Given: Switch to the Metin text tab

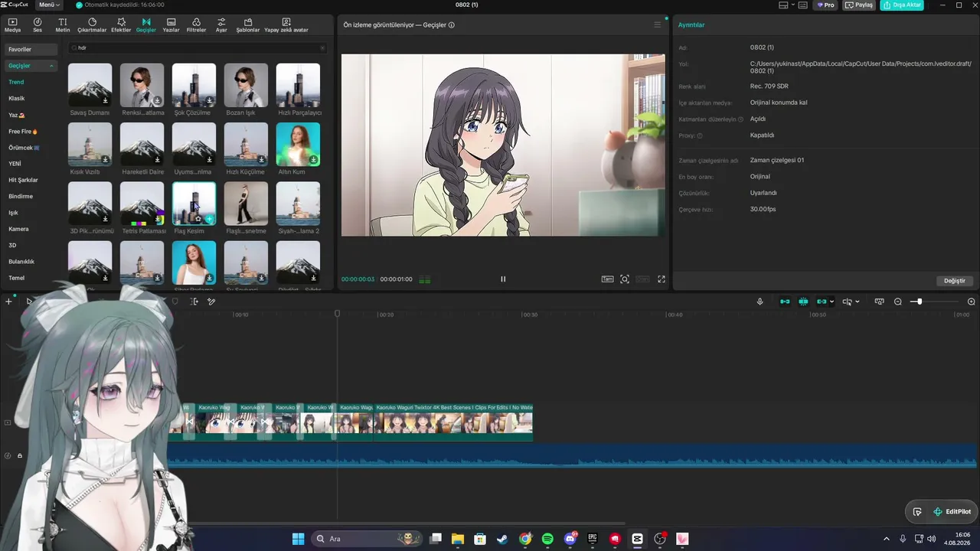Looking at the screenshot, I should click(x=63, y=25).
